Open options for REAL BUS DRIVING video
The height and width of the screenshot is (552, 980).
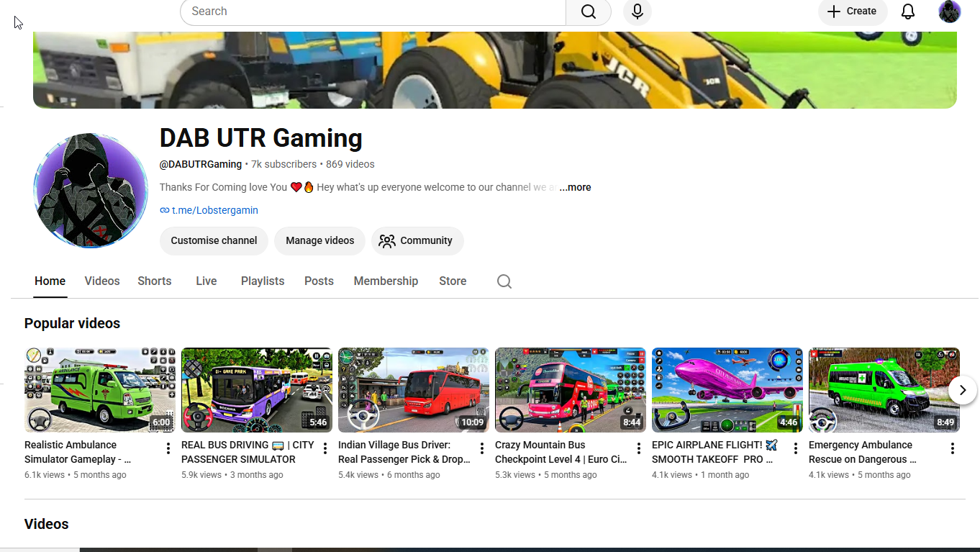(x=325, y=448)
